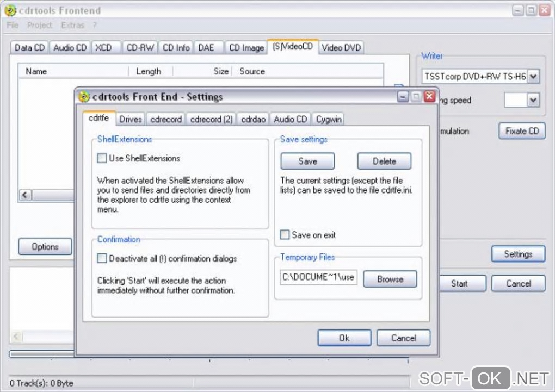555x392 pixels.
Task: Open the ? help menu
Action: click(95, 25)
